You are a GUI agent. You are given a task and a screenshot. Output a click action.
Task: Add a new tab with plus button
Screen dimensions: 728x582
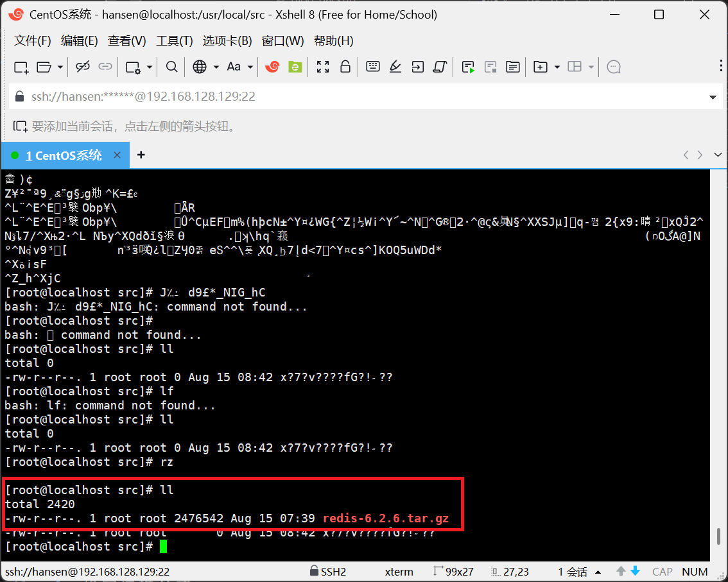point(141,155)
